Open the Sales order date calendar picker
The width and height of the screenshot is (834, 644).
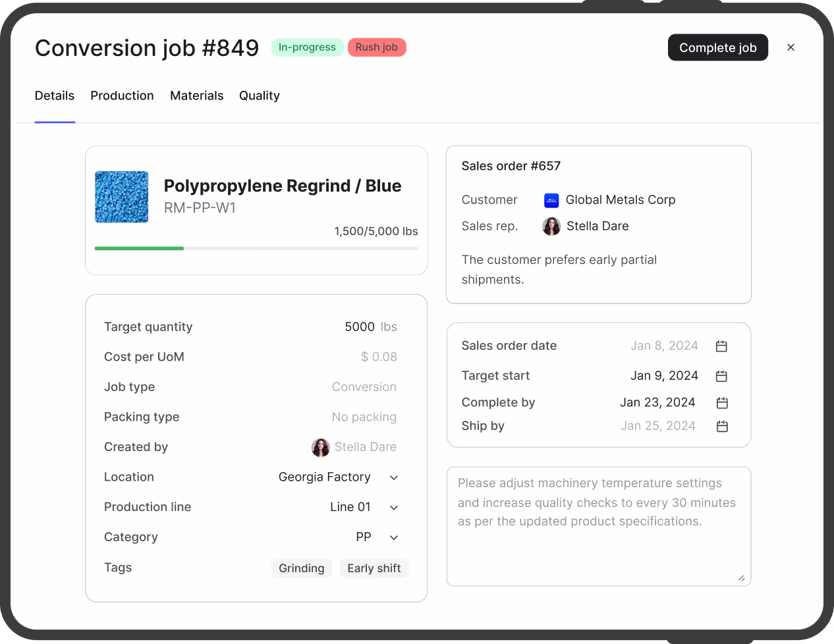(721, 345)
